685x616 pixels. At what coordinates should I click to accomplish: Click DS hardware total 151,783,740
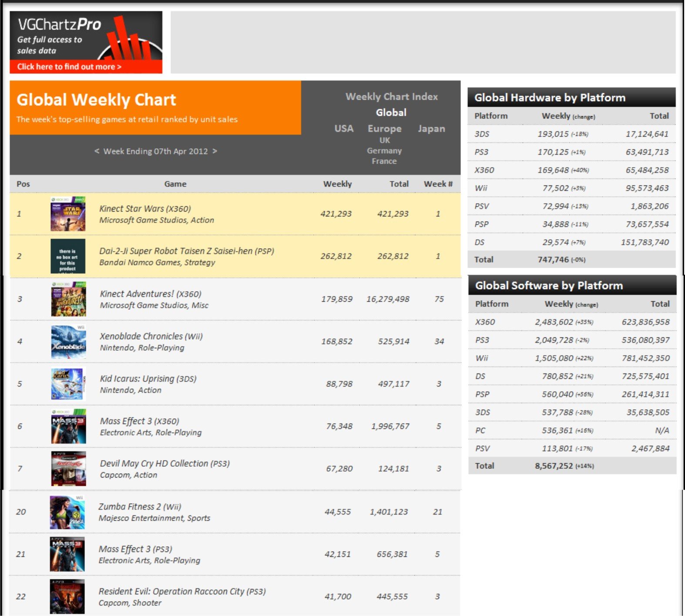(645, 242)
